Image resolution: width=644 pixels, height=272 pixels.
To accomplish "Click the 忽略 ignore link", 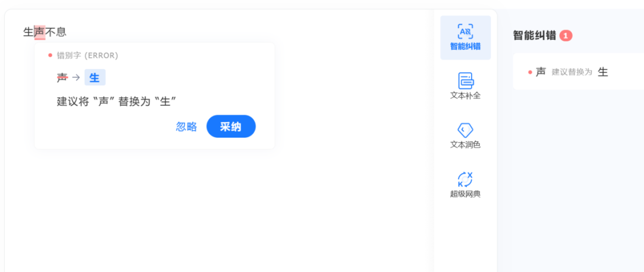I will click(x=187, y=127).
